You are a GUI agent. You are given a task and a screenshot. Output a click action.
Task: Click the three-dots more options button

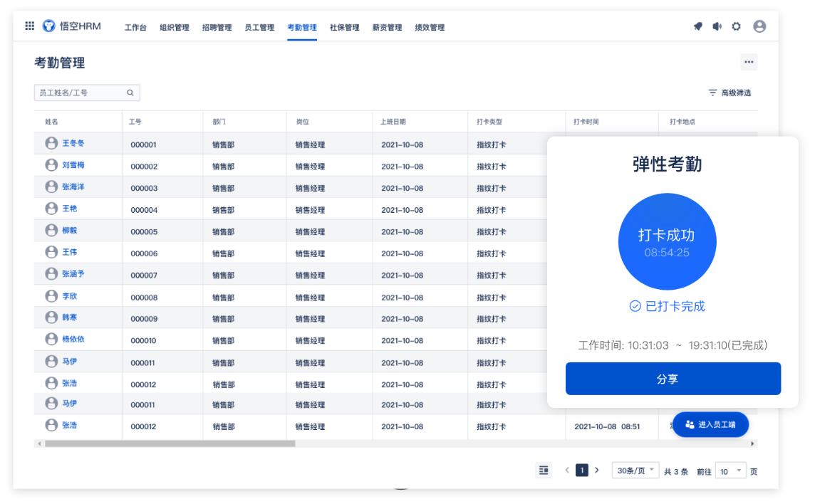[x=748, y=62]
